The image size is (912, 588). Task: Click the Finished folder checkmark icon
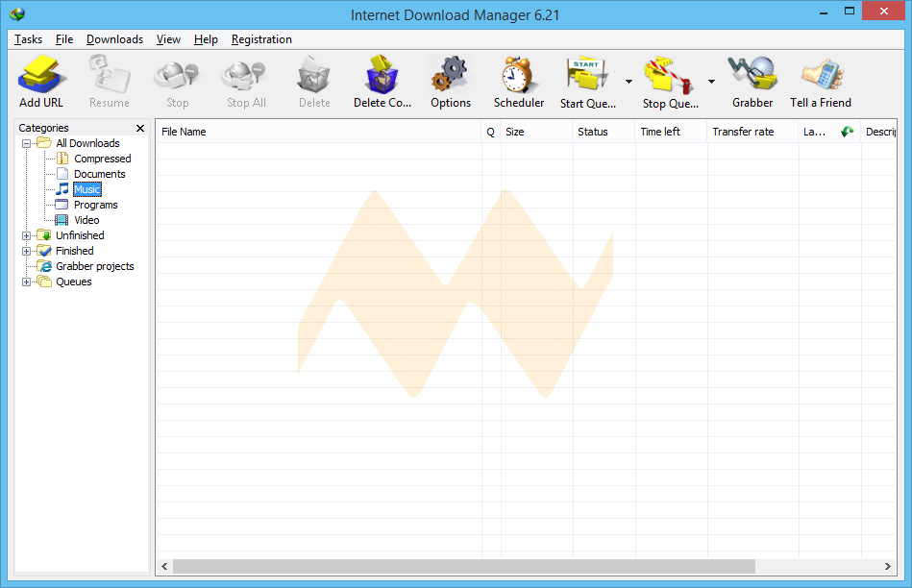click(44, 251)
